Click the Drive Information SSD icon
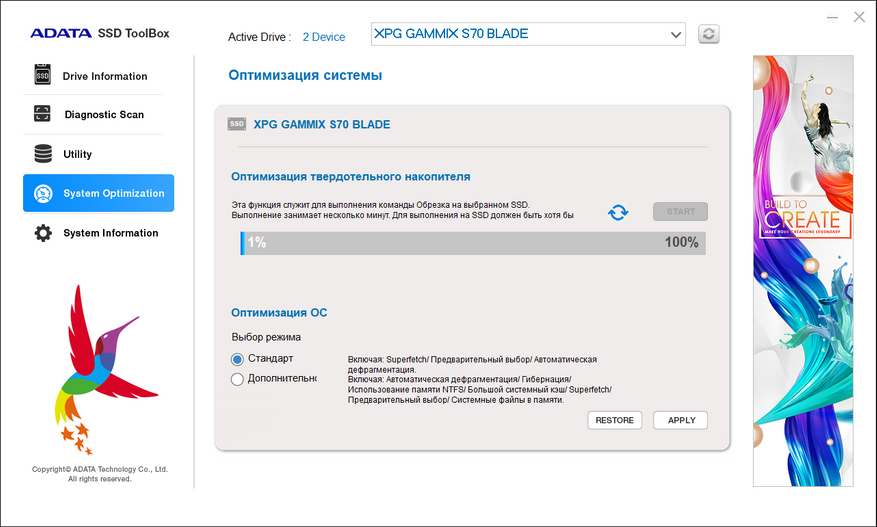 (43, 75)
